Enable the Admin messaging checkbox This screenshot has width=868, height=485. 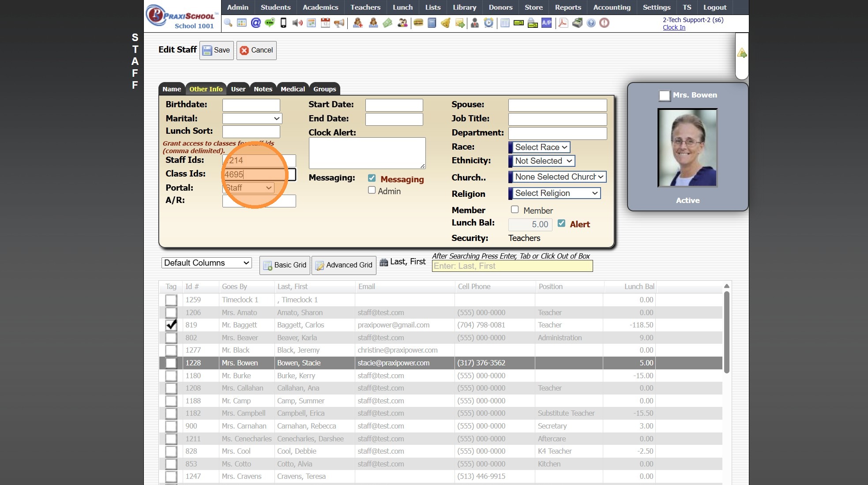372,190
